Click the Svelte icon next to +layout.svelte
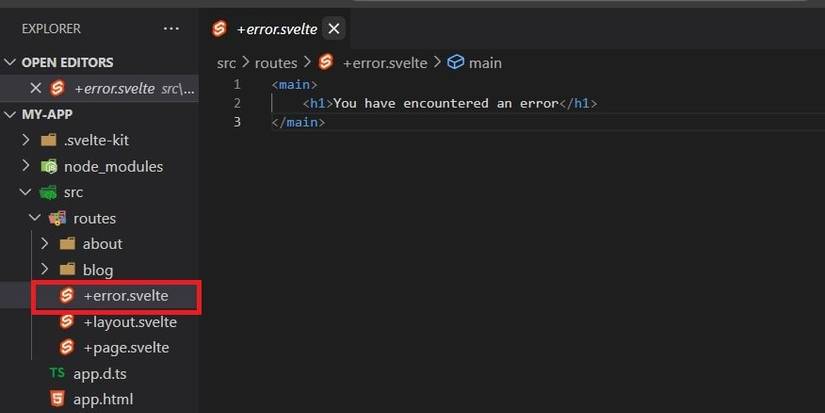Viewport: 825px width, 413px height. click(x=67, y=322)
